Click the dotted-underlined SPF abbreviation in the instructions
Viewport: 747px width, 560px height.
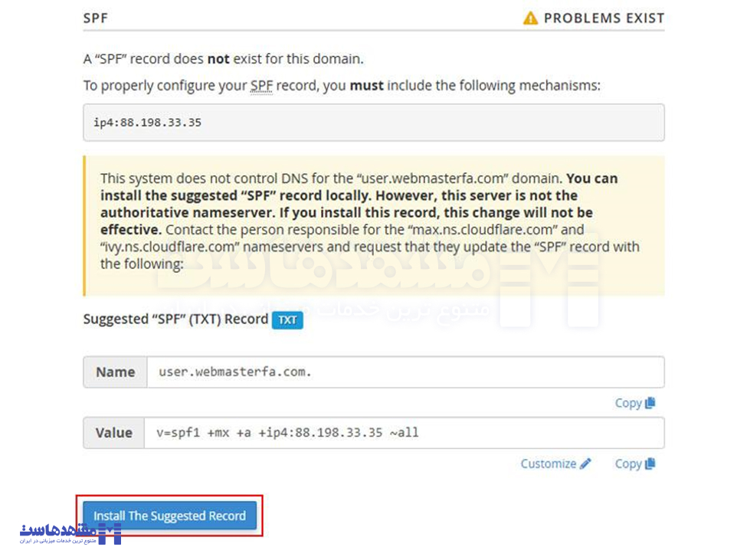point(261,86)
